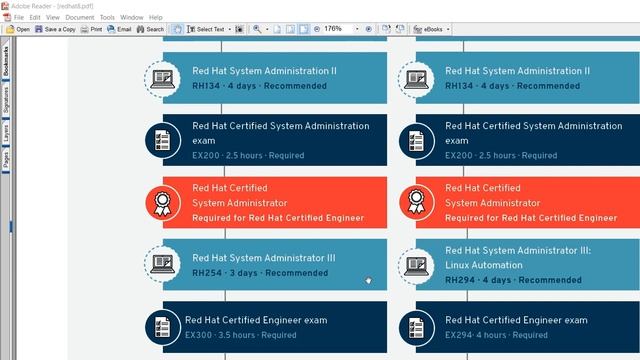Open Search with the binoculars button
This screenshot has height=360, width=640.
(150, 29)
